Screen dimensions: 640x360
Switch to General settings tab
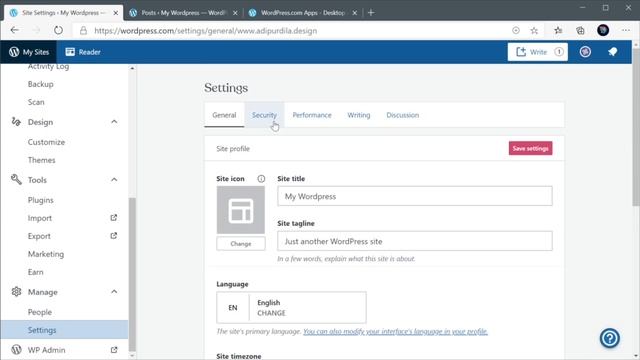(x=224, y=115)
